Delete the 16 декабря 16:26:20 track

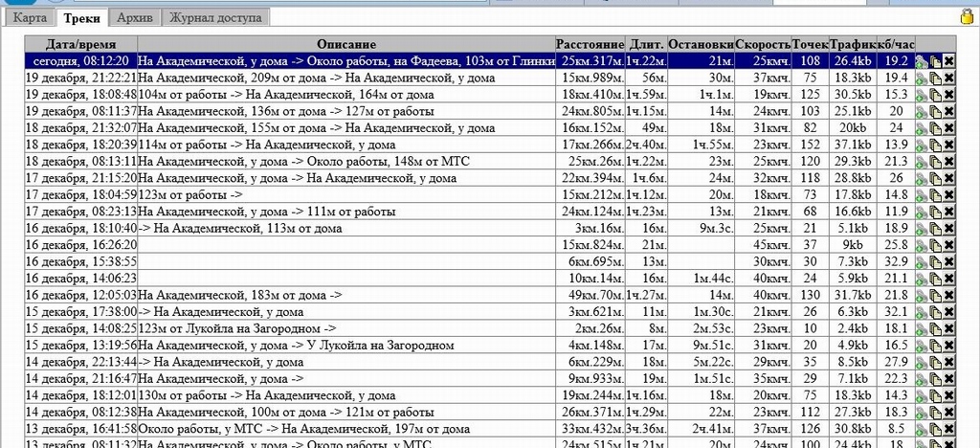coord(948,245)
